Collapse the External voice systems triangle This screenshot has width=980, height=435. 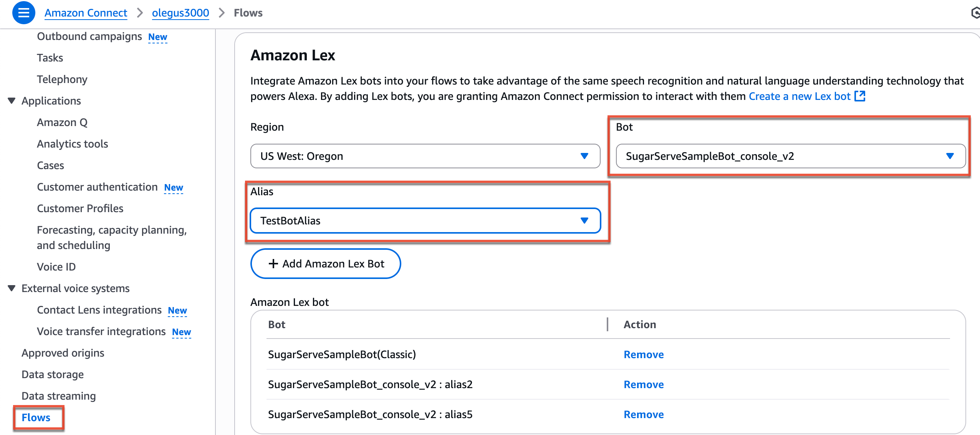12,288
